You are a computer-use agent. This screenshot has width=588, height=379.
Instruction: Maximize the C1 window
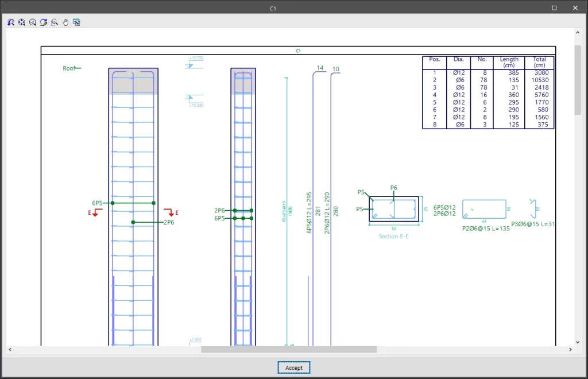(554, 8)
